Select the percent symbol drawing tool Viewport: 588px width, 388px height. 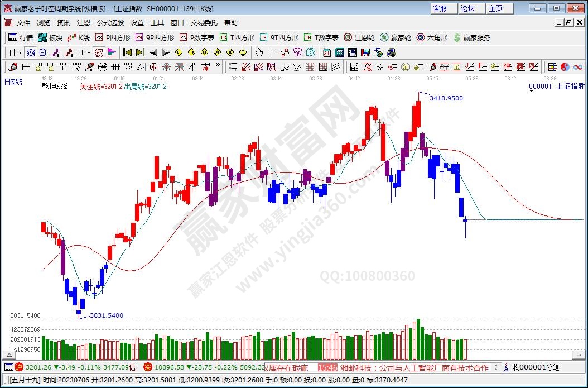tap(379, 67)
